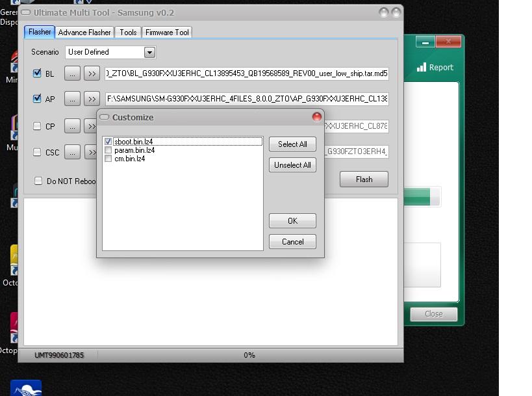Image resolution: width=532 pixels, height=396 pixels.
Task: Select the param.bin.lz4 file name
Action: (134, 150)
